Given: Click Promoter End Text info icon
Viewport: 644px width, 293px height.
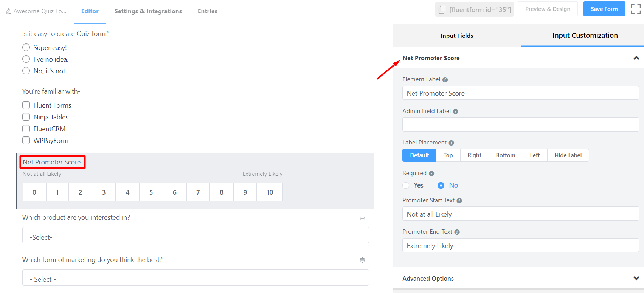Looking at the screenshot, I should pyautogui.click(x=457, y=232).
